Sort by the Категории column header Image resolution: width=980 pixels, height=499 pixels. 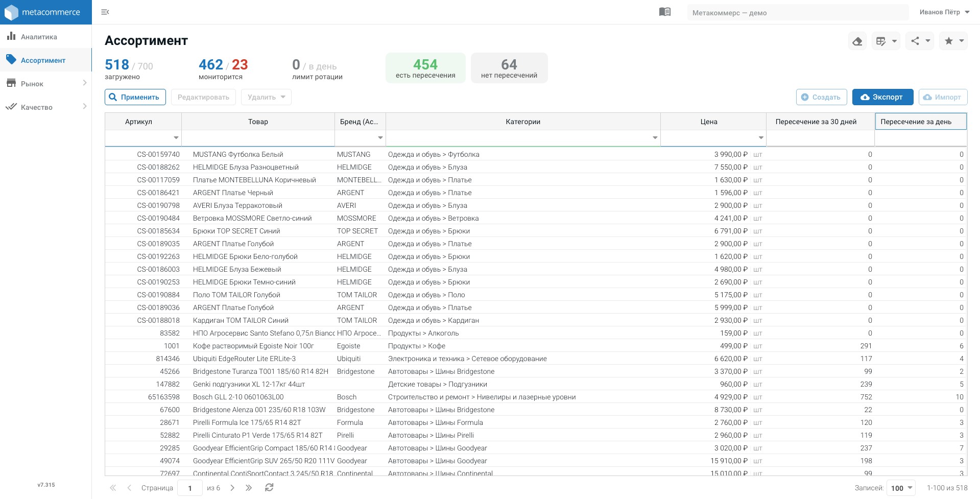pyautogui.click(x=523, y=122)
